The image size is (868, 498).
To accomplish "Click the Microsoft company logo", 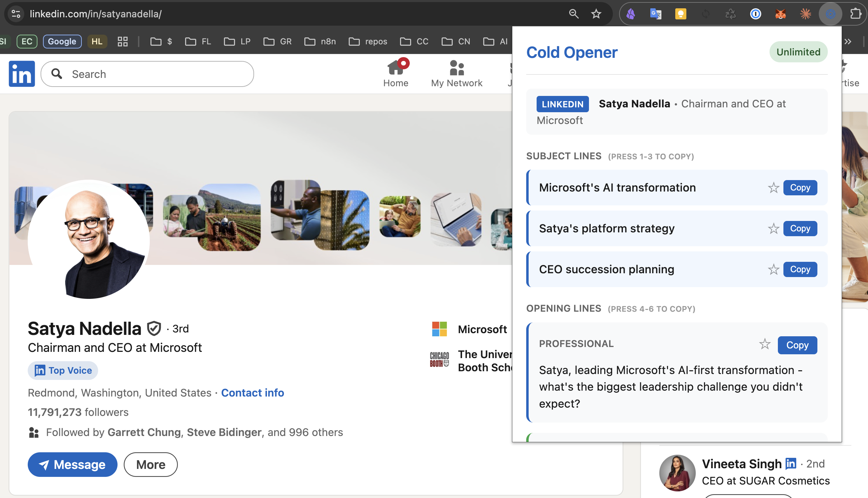I will pyautogui.click(x=439, y=329).
